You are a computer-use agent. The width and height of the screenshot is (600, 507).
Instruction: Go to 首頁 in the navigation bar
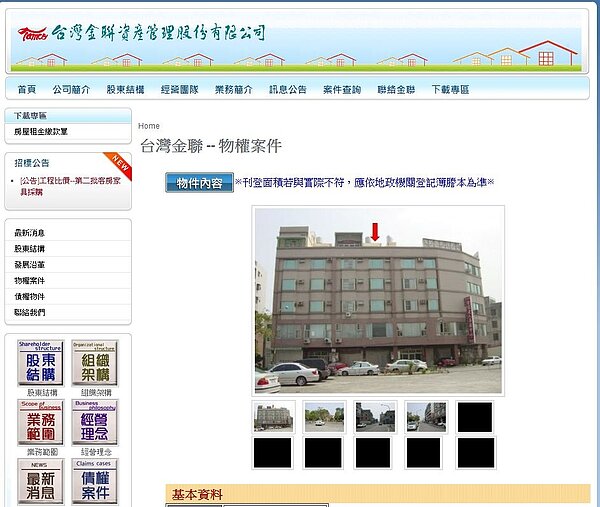[x=27, y=90]
